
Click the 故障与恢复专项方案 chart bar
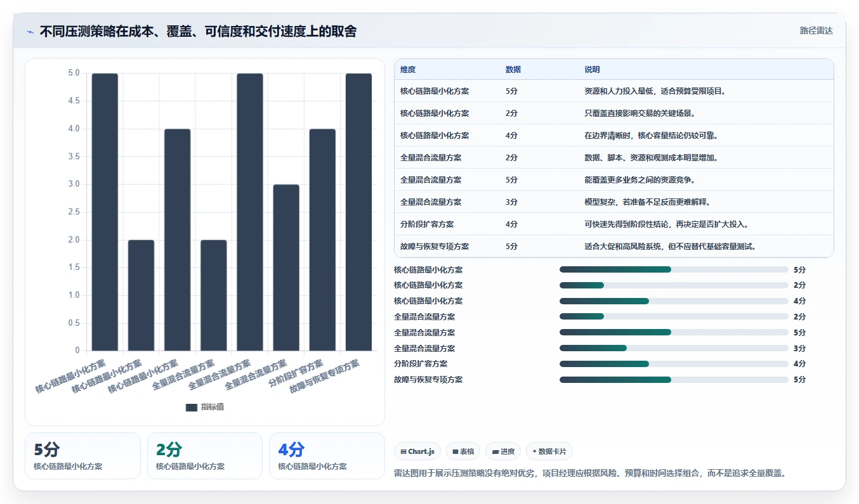tap(358, 212)
